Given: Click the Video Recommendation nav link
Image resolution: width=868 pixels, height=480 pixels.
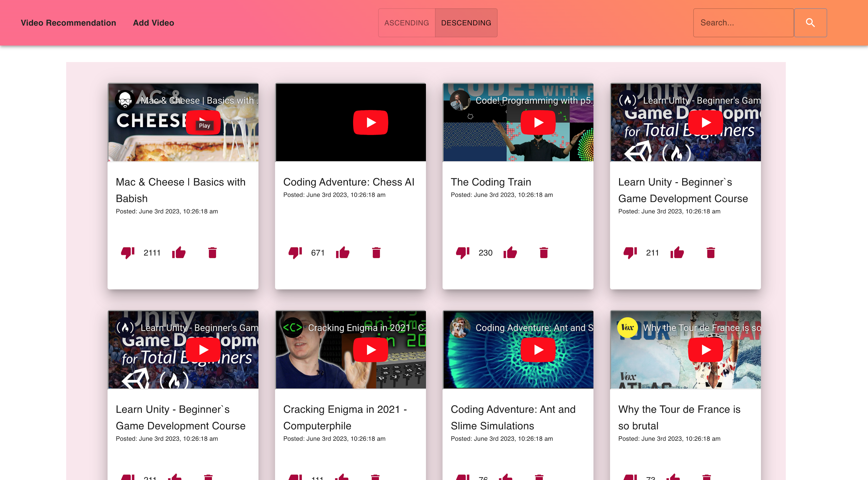Looking at the screenshot, I should (x=68, y=23).
